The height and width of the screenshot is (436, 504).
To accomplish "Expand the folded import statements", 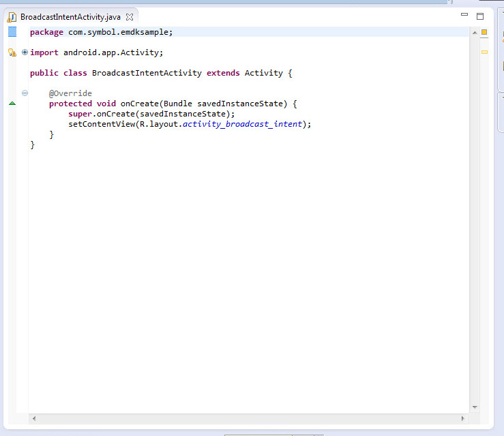I will click(x=25, y=52).
